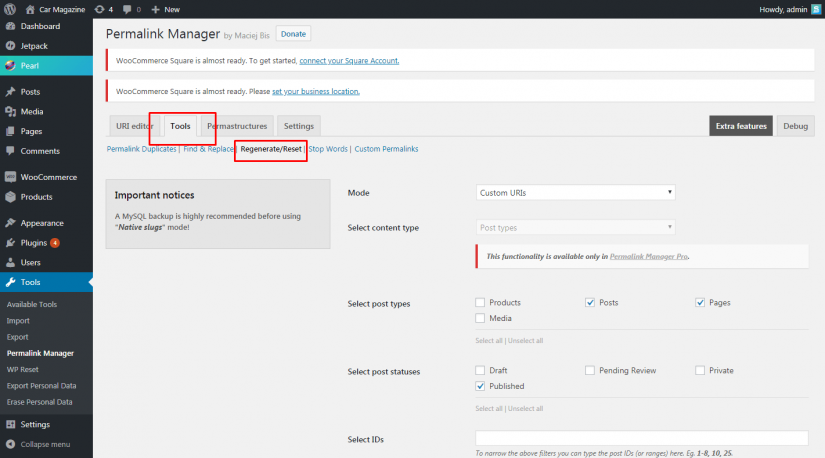
Task: Click the admin avatar icon
Action: click(x=816, y=9)
